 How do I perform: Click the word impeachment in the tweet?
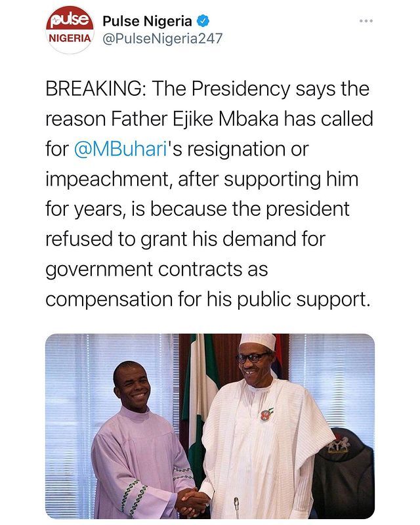(106, 178)
